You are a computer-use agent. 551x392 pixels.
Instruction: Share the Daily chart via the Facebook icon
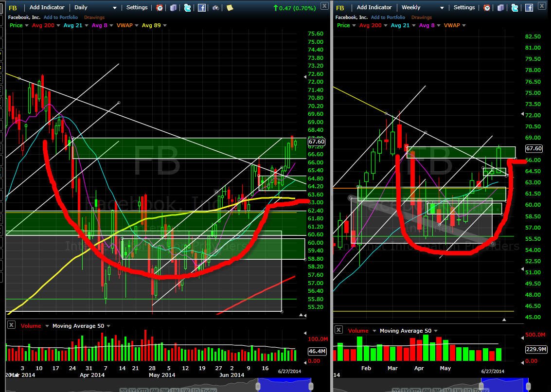click(202, 7)
